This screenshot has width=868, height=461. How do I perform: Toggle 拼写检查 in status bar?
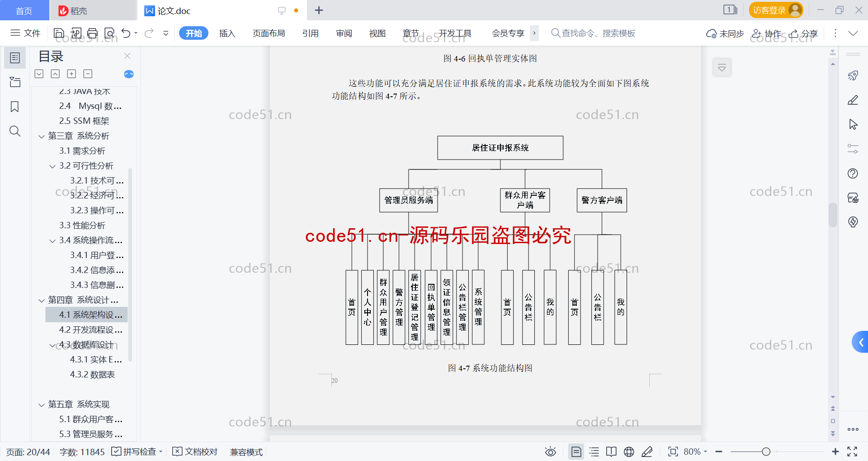pyautogui.click(x=137, y=452)
